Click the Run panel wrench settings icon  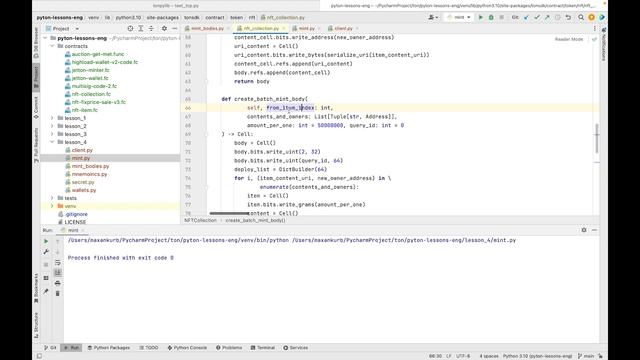[x=46, y=252]
